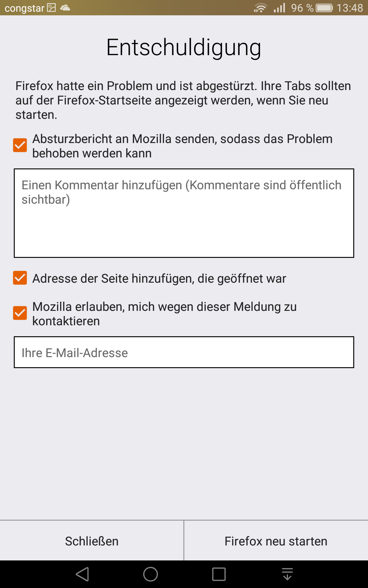Tap the mobile signal bars icon
Image resolution: width=368 pixels, height=588 pixels.
click(279, 8)
